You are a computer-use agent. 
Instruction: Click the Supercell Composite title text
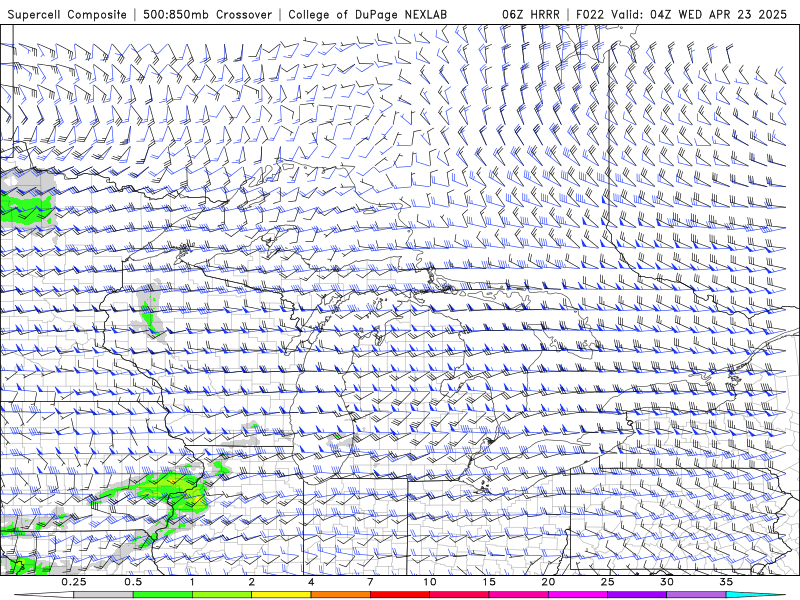[x=67, y=14]
